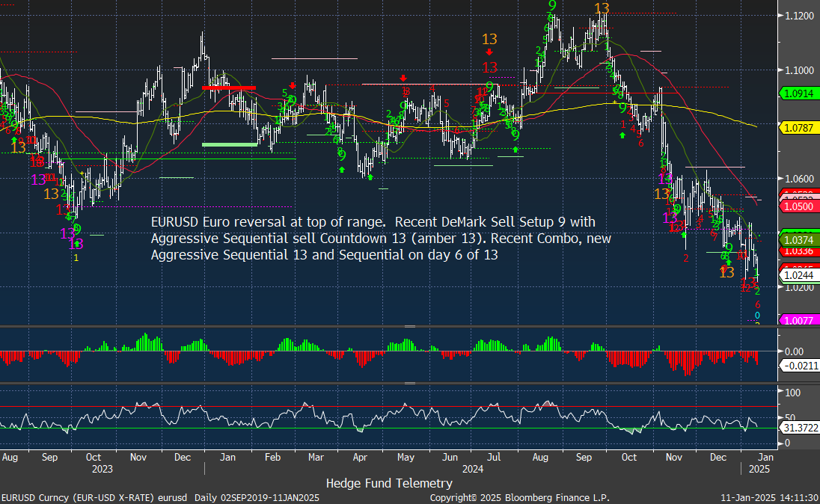Click the red down arrow under July amber 13
Screen dimensions: 820x504
tap(489, 52)
